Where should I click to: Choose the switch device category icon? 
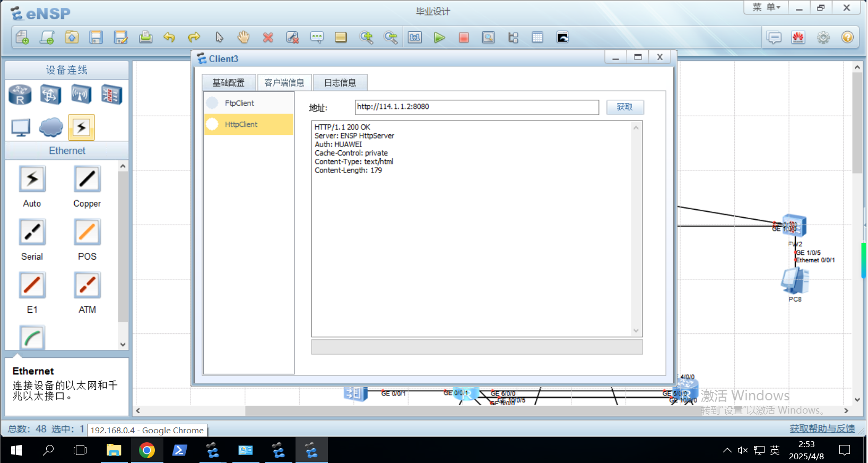click(50, 95)
